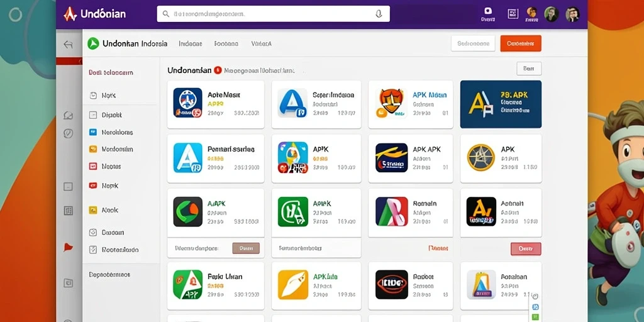This screenshot has height=322, width=644.
Task: Select Nook with the yellow icon
Action: point(104,210)
